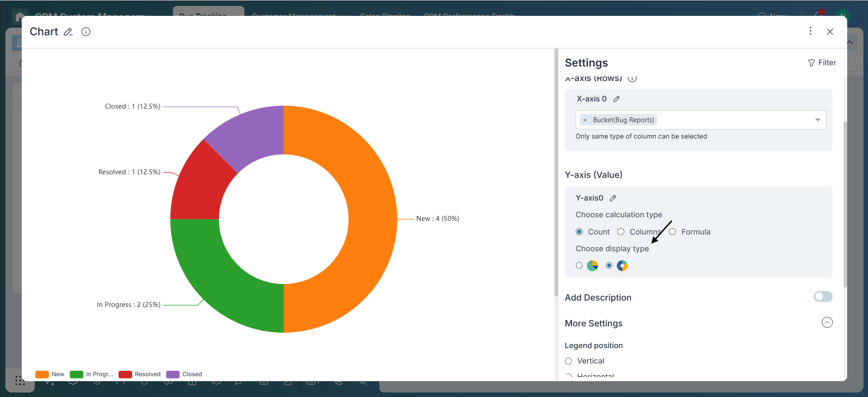Select the Columns calculation type
Screen dimensions: 868x397
[621, 232]
